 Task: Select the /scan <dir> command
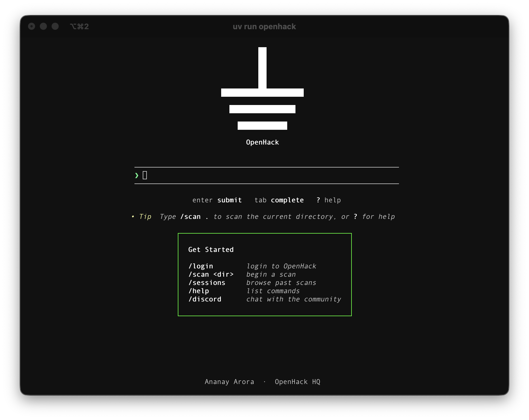pos(211,274)
